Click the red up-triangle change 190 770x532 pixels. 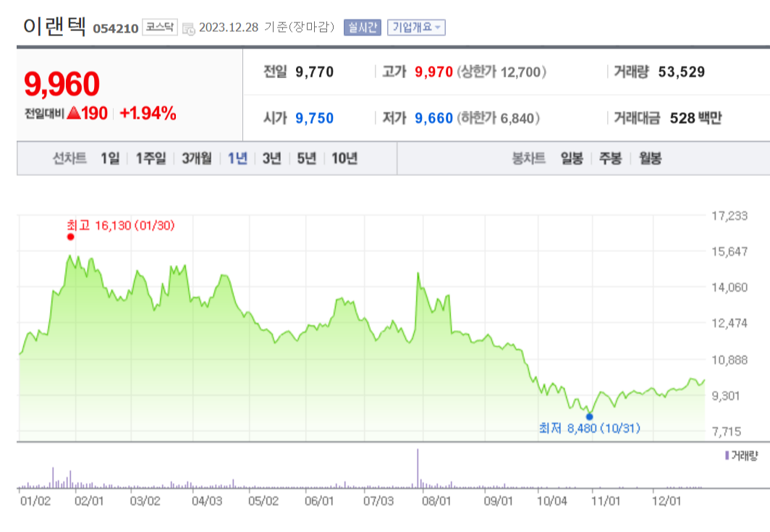click(x=87, y=114)
